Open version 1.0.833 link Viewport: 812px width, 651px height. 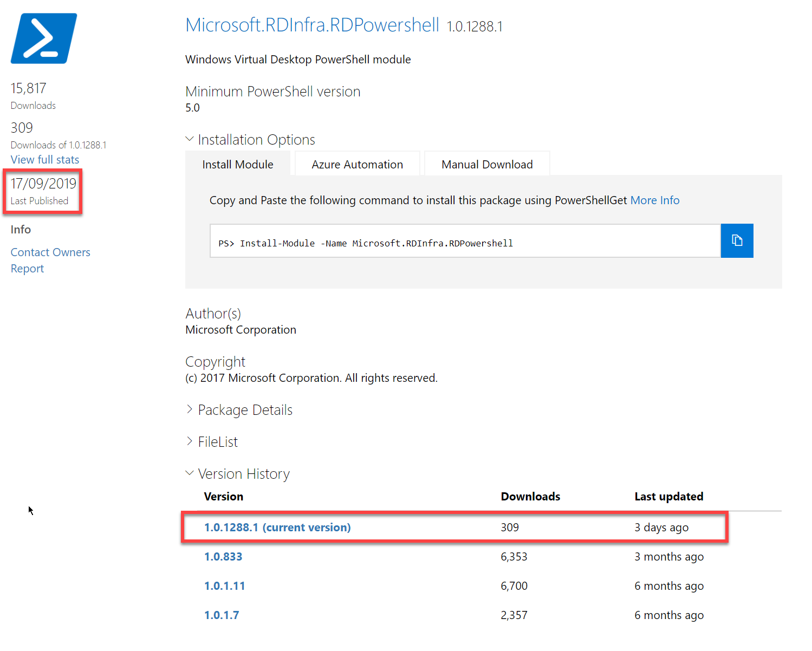[223, 557]
